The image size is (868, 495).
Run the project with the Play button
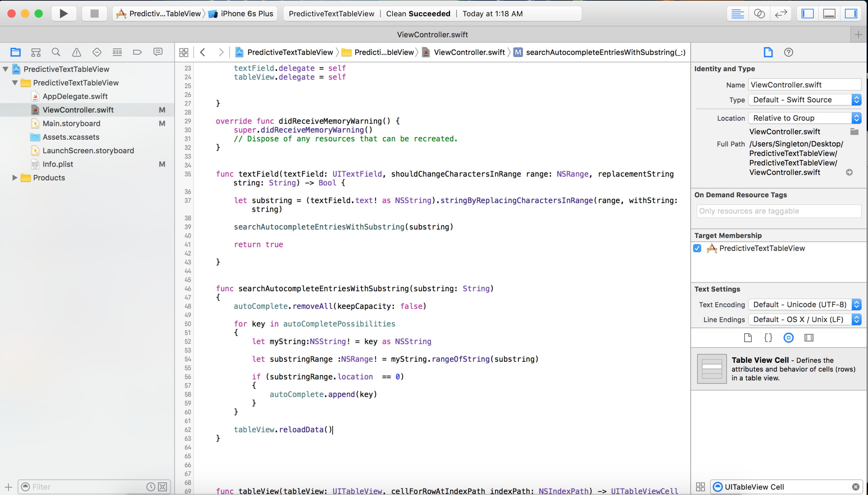point(64,14)
